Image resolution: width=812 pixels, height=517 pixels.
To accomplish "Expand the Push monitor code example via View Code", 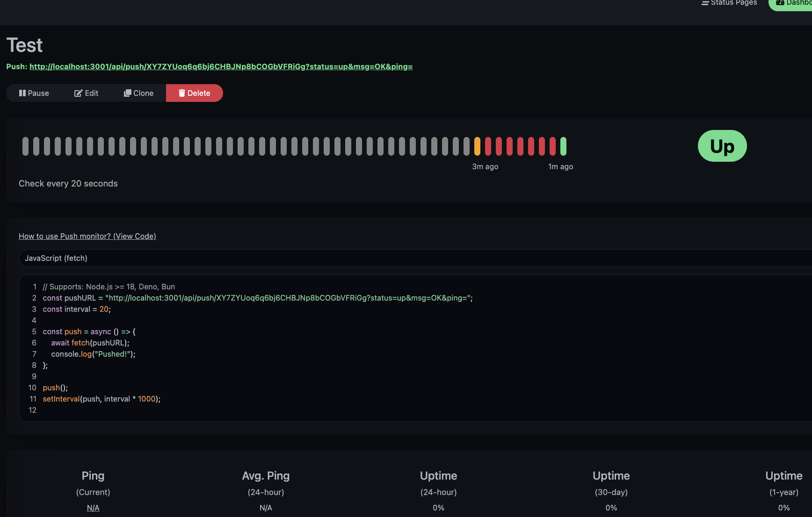I will (x=87, y=236).
